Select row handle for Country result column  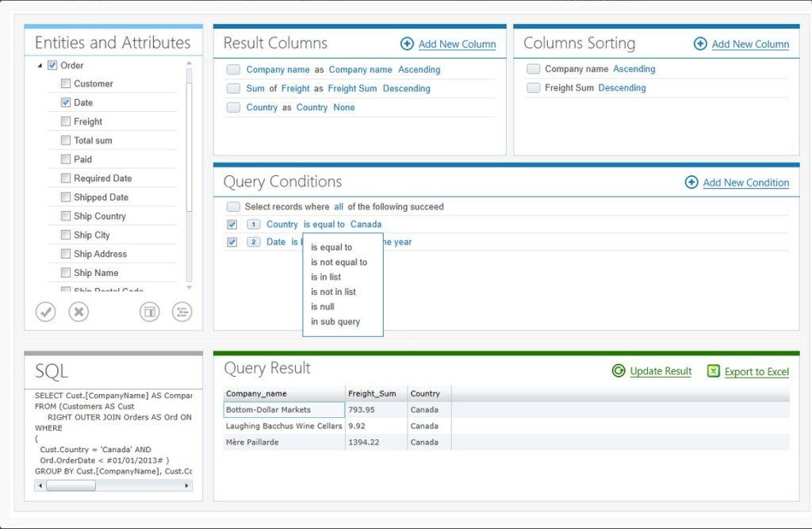coord(234,107)
